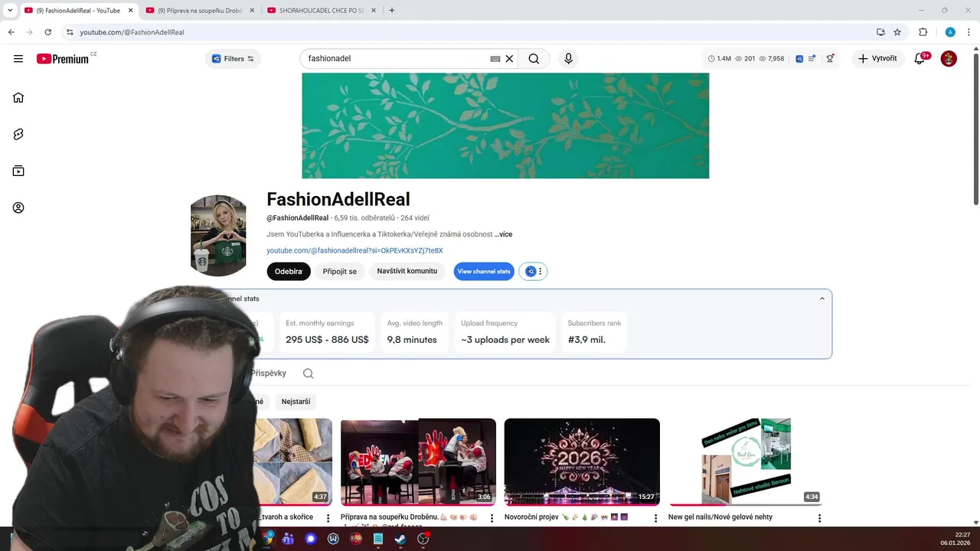Image resolution: width=980 pixels, height=551 pixels.
Task: Open the vidIQ trophy icon in header
Action: pos(831,58)
